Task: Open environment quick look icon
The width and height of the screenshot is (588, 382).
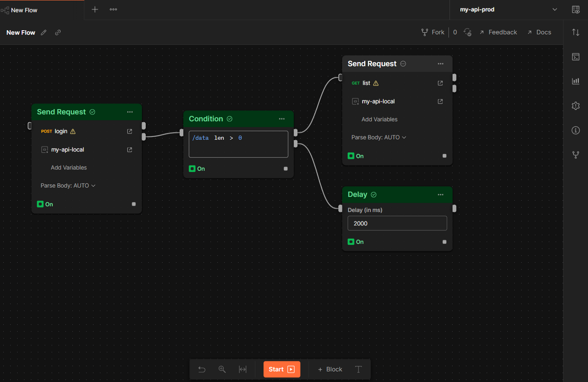Action: click(x=576, y=9)
